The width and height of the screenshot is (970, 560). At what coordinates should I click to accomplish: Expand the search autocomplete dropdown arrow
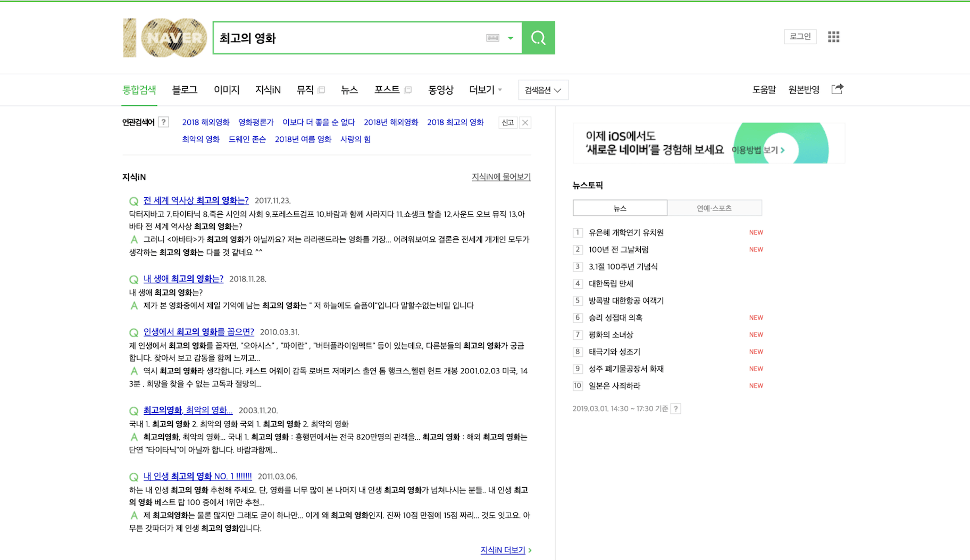coord(511,38)
